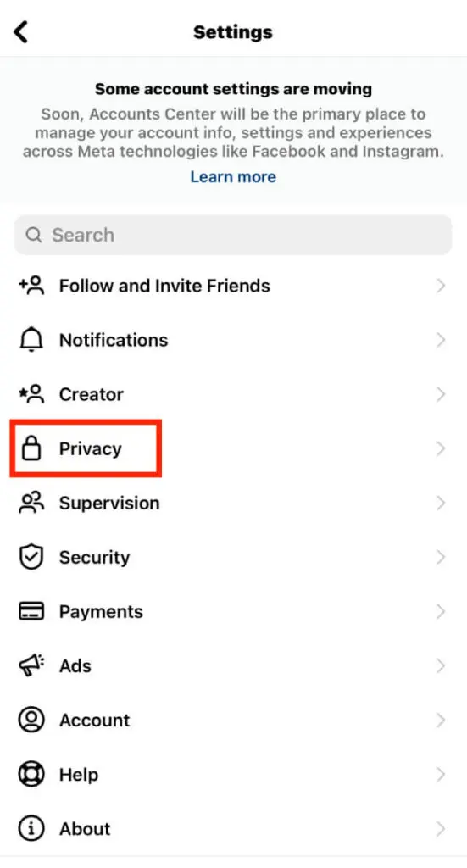The width and height of the screenshot is (467, 868).
Task: Open the Notifications label
Action: pyautogui.click(x=114, y=339)
